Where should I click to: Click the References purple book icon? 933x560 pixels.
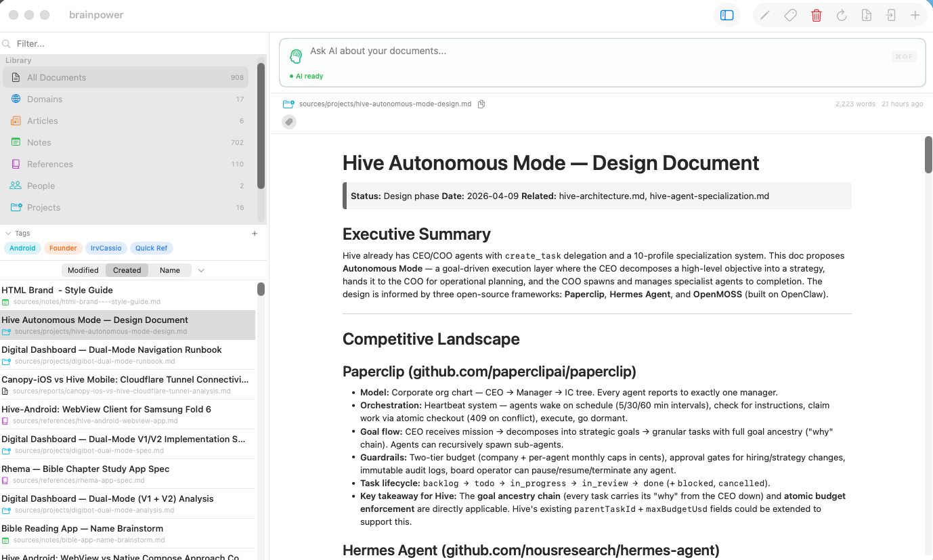coord(16,164)
